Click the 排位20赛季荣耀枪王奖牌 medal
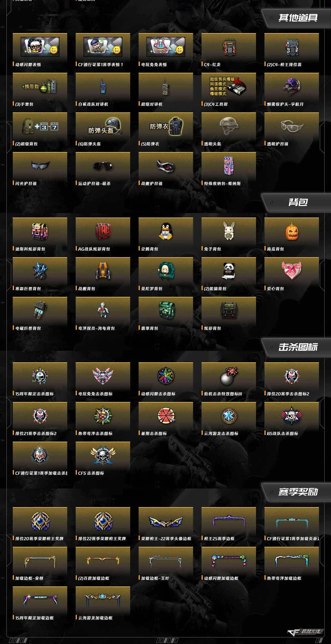This screenshot has height=644, width=331. point(40,521)
